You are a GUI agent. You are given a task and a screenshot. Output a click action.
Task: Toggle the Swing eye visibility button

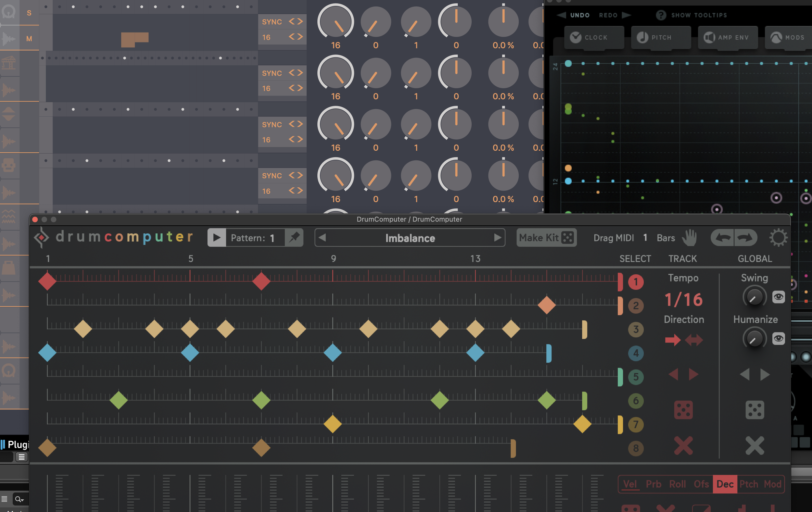[778, 297]
